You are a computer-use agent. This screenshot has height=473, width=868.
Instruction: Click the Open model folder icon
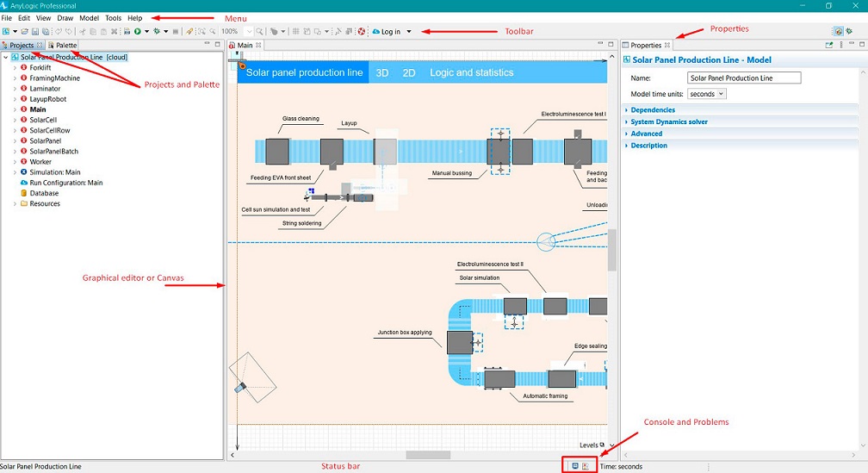(25, 32)
